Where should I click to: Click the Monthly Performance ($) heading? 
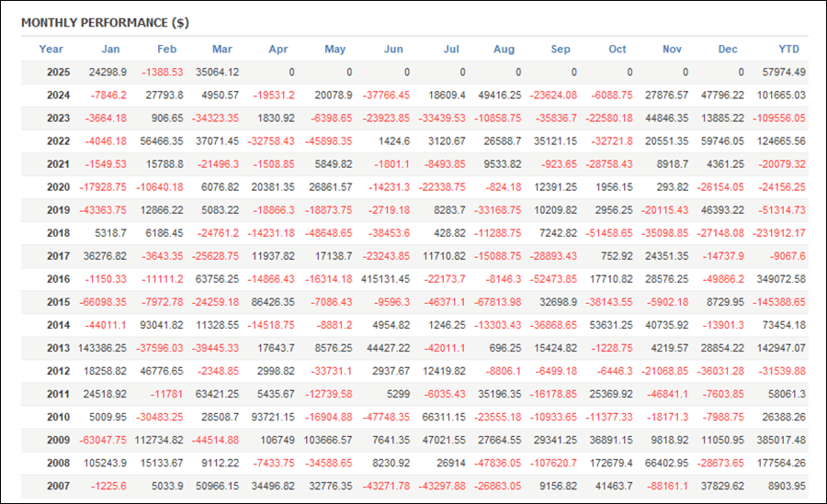[105, 23]
